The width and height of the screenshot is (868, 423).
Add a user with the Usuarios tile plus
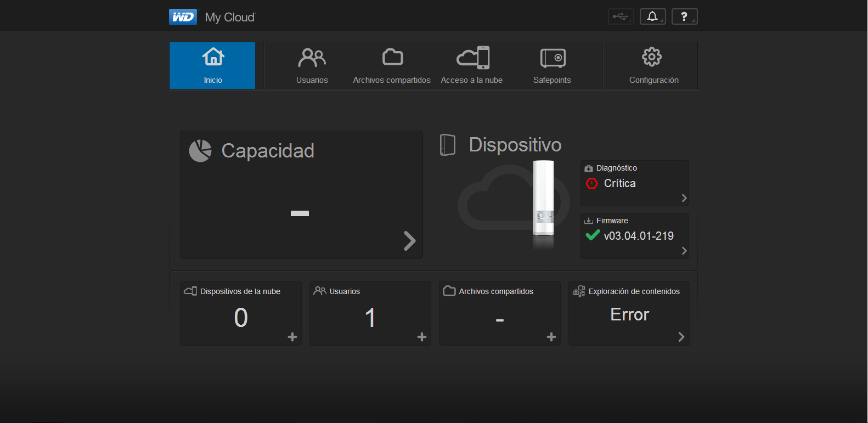click(x=422, y=337)
